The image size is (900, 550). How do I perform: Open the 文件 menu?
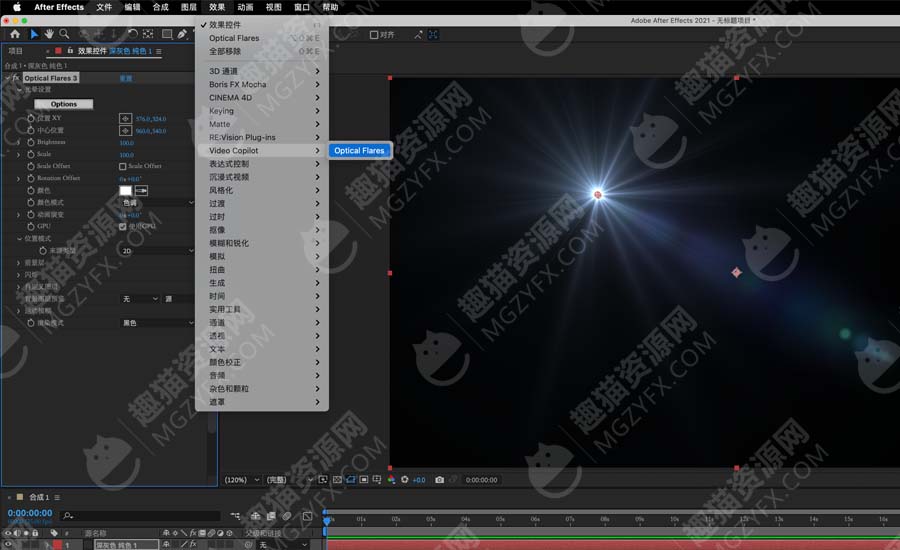pyautogui.click(x=104, y=7)
